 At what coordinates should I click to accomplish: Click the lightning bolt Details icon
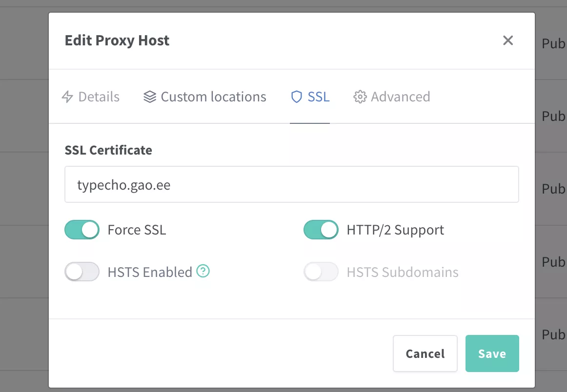(67, 97)
